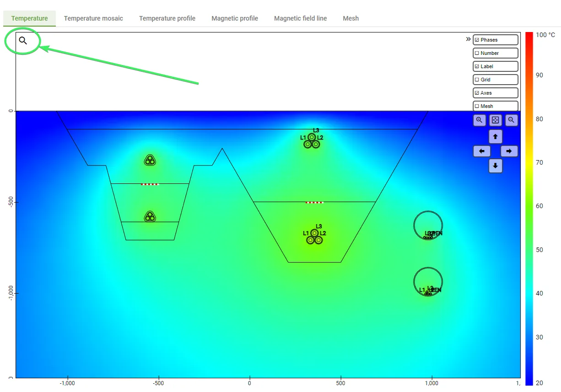
Task: Toggle the Label option button
Action: tap(495, 67)
